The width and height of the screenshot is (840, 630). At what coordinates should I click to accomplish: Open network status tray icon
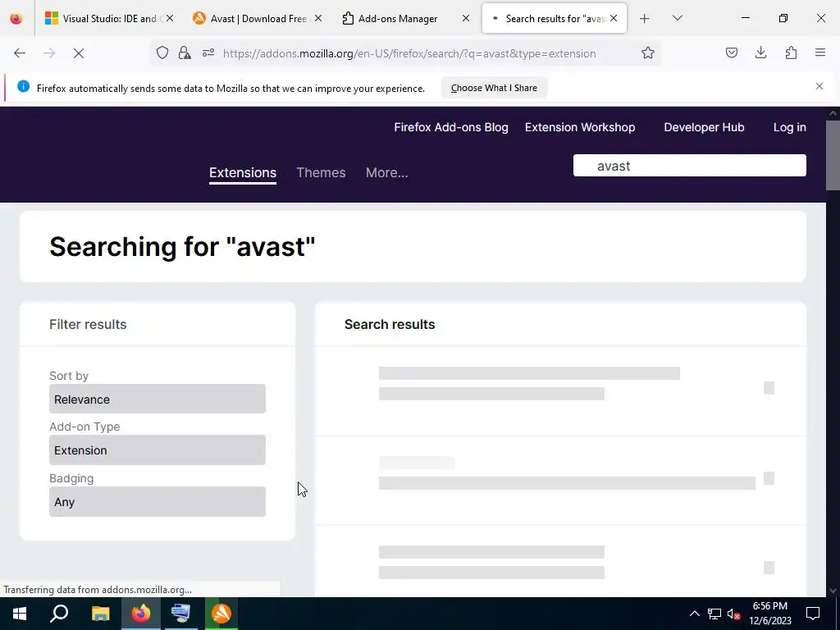pos(714,614)
